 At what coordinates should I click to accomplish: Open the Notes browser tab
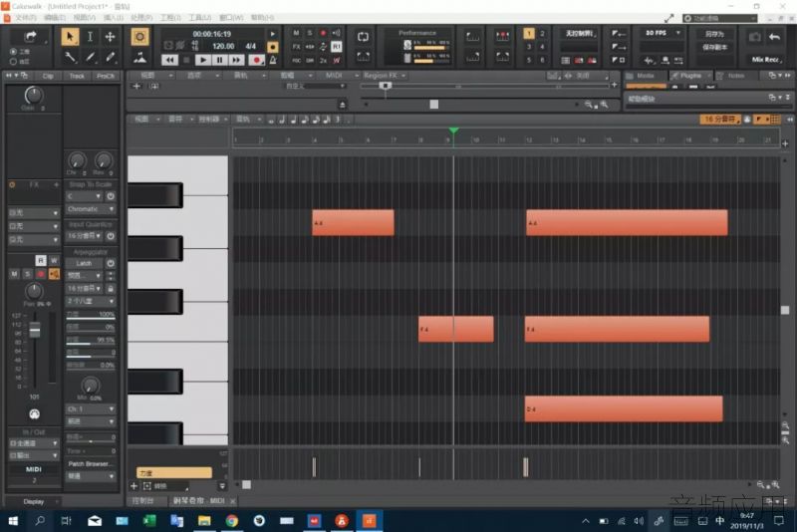tap(735, 76)
